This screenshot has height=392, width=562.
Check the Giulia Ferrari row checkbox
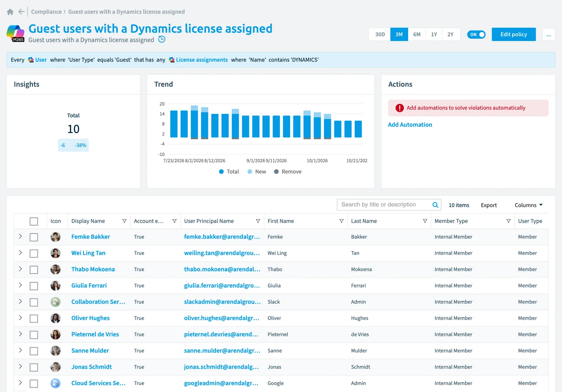click(x=34, y=286)
